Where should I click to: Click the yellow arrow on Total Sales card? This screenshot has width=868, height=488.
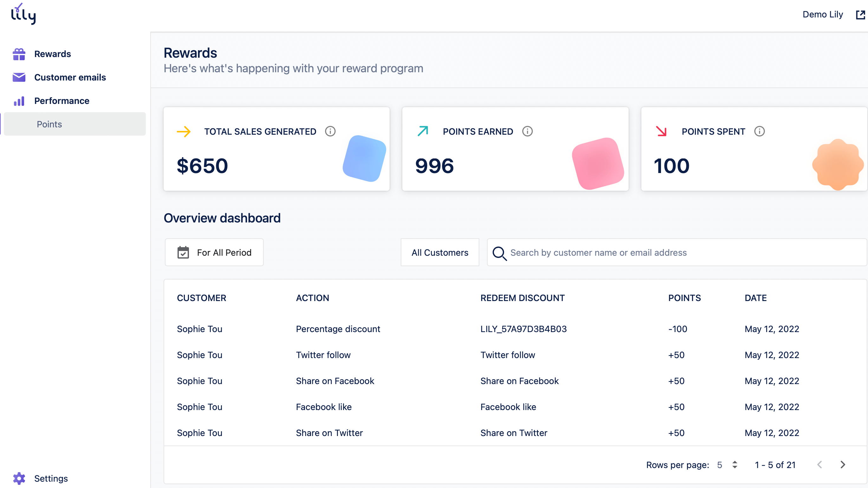point(184,131)
